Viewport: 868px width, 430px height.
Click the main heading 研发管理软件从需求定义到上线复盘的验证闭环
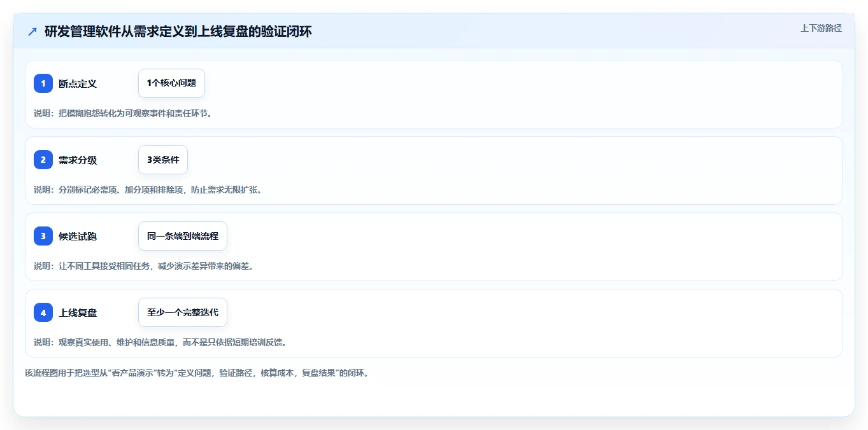[178, 31]
